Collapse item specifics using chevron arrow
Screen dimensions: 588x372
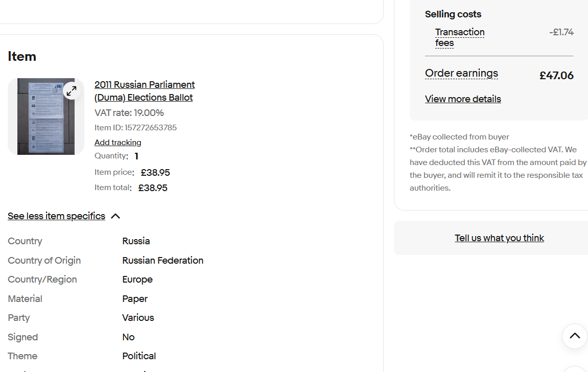coord(115,216)
